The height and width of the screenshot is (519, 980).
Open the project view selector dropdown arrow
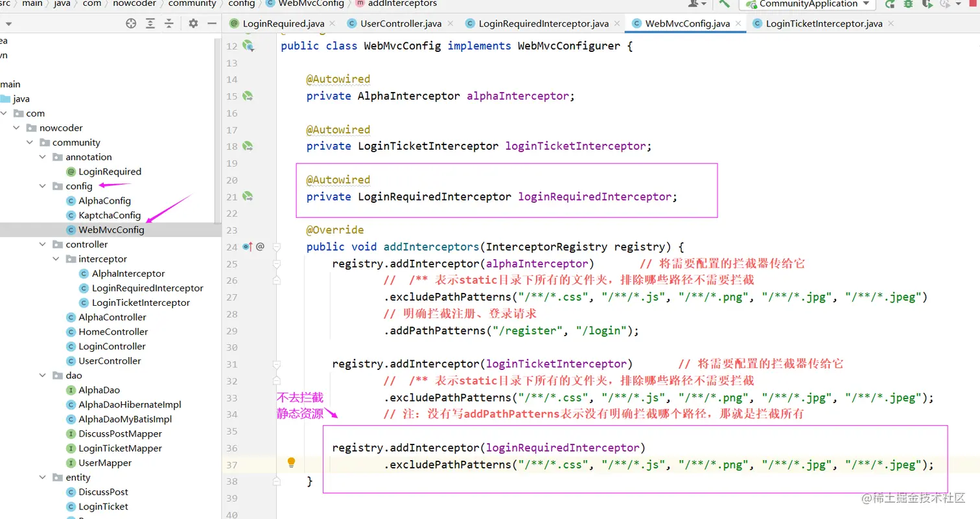(8, 24)
